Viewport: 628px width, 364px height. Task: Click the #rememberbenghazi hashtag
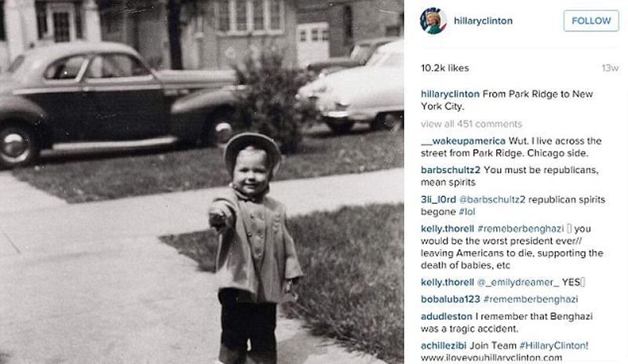pos(531,299)
